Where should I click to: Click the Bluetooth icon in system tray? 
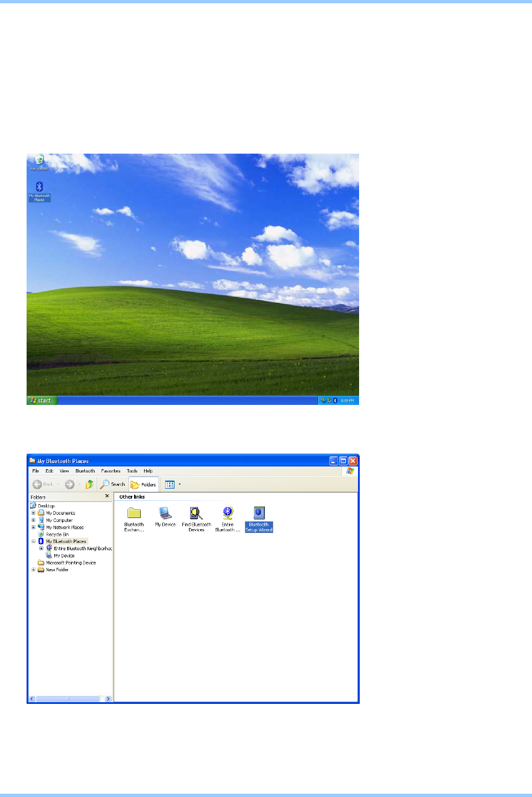tap(335, 400)
